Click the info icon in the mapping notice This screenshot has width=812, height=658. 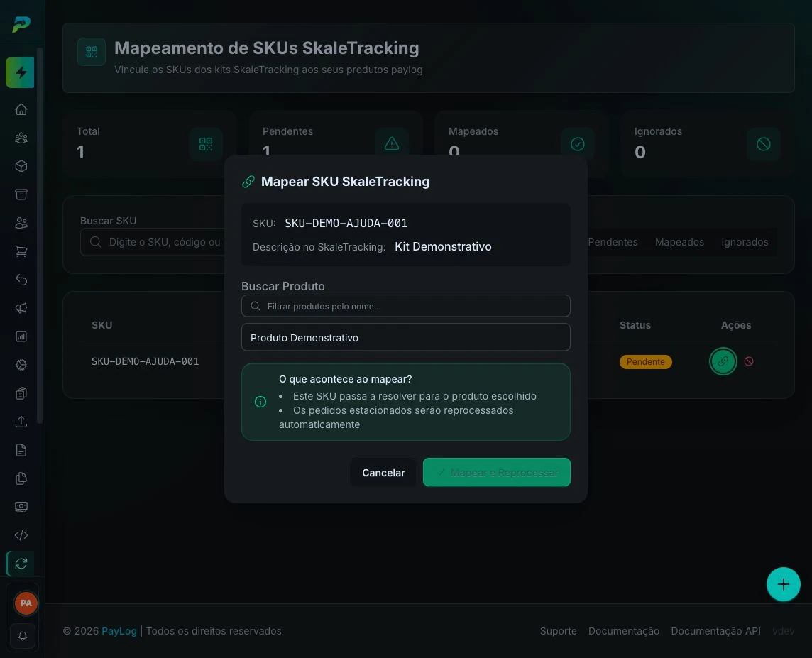click(x=260, y=402)
